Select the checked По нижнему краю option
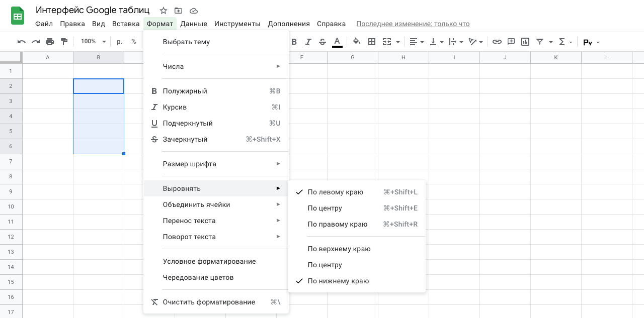 click(357, 281)
